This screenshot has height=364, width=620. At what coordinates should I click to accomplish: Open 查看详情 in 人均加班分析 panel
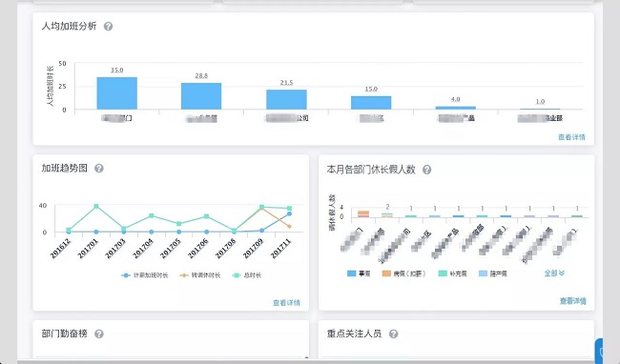pos(571,137)
